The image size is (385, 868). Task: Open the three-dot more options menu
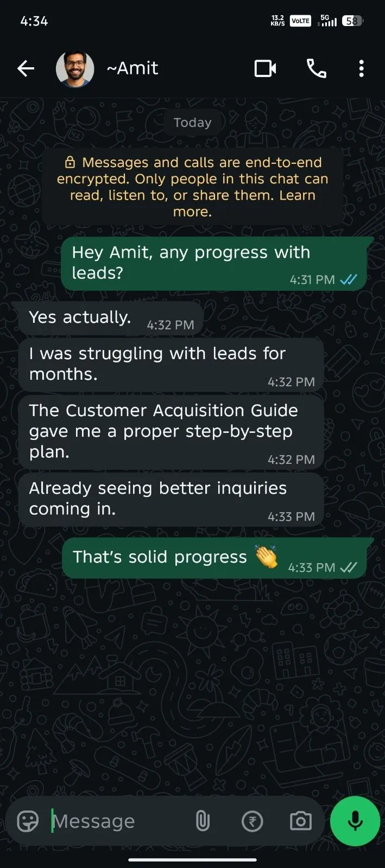click(362, 68)
